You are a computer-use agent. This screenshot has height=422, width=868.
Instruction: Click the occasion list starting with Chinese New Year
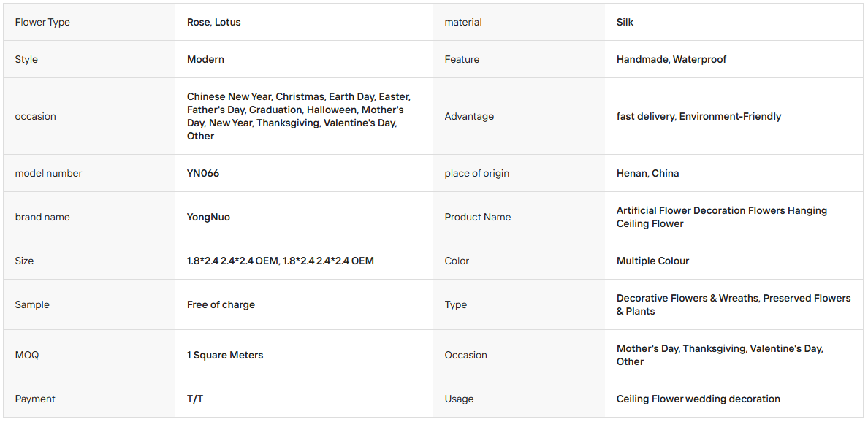[299, 116]
